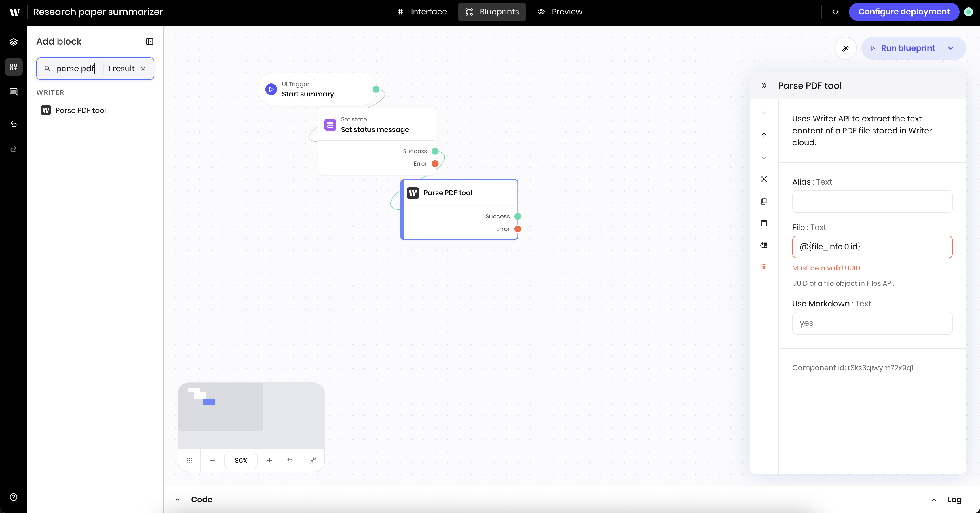The width and height of the screenshot is (980, 513).
Task: Zoom in with the plus button
Action: tap(269, 461)
